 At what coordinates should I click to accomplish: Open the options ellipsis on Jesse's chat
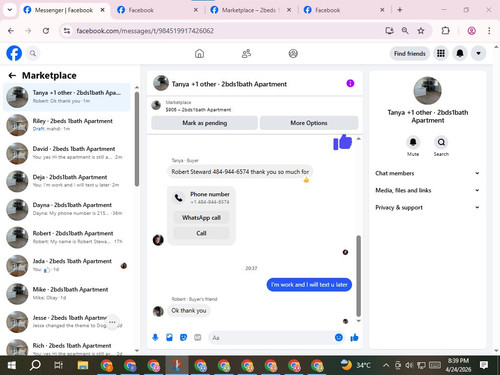(112, 322)
